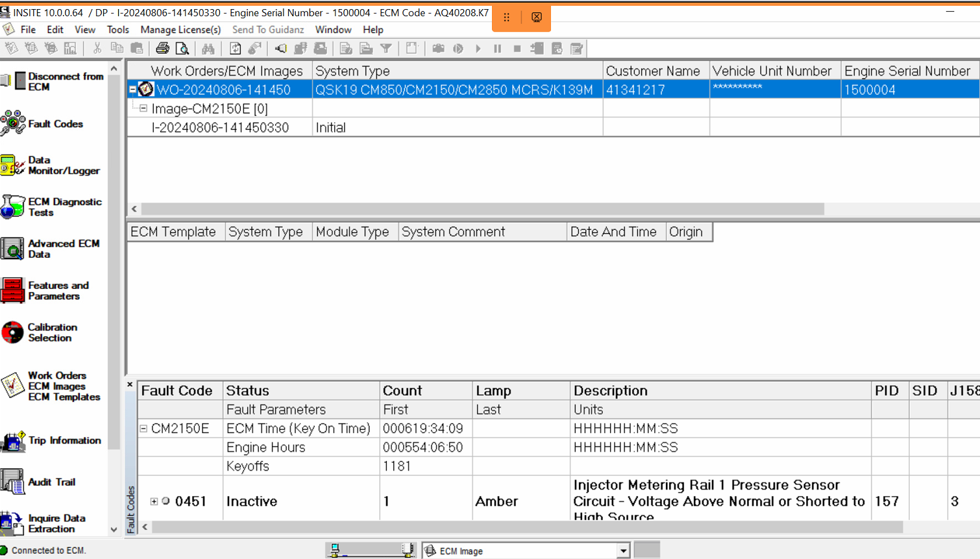Screen dimensions: 980x559
Task: Click the Play toolbar button
Action: point(478,48)
